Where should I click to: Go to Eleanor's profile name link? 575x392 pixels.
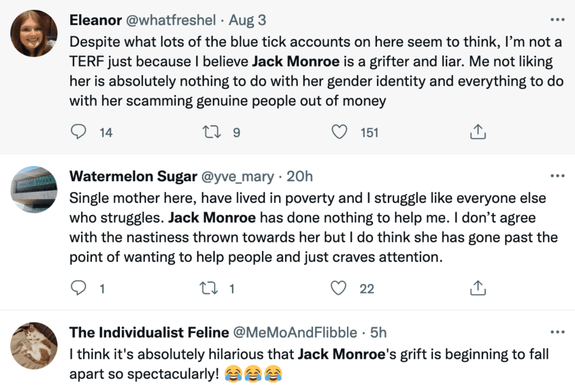tap(95, 20)
